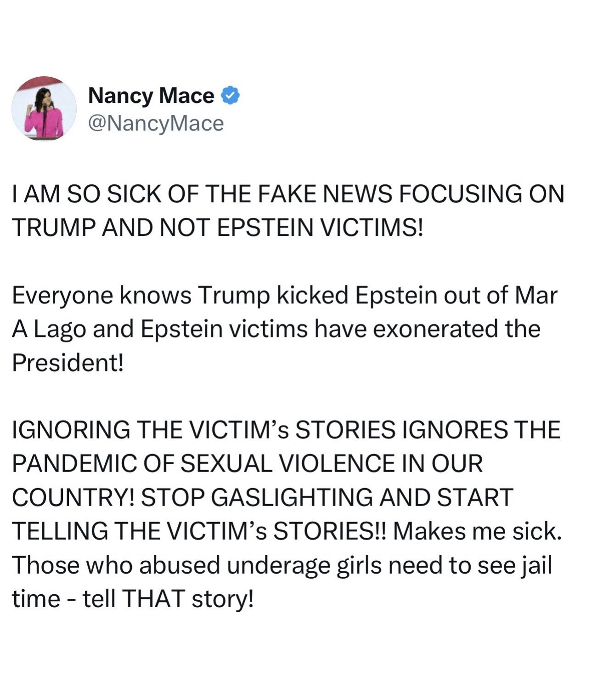Viewport: 592px width, 700px height.
Task: Click the Nancy Mace display name
Action: coord(151,96)
